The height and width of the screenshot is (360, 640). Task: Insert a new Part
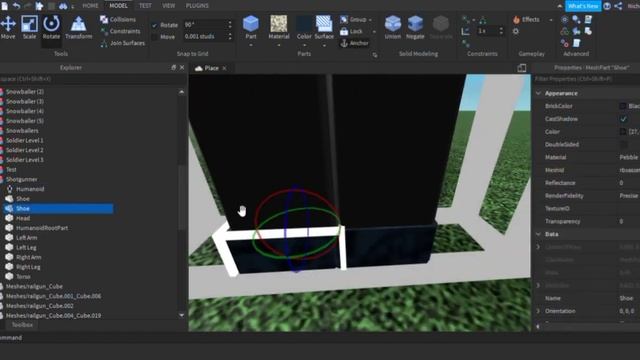[x=251, y=27]
